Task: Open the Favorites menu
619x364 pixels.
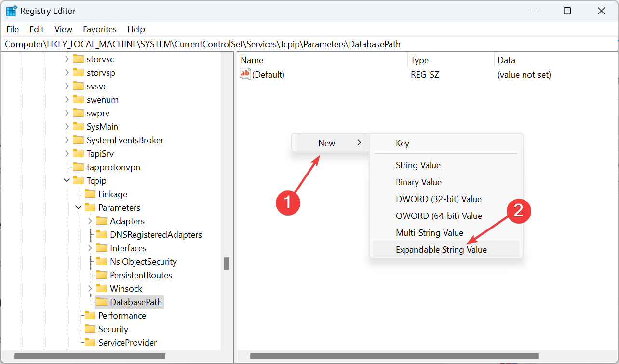Action: [100, 29]
